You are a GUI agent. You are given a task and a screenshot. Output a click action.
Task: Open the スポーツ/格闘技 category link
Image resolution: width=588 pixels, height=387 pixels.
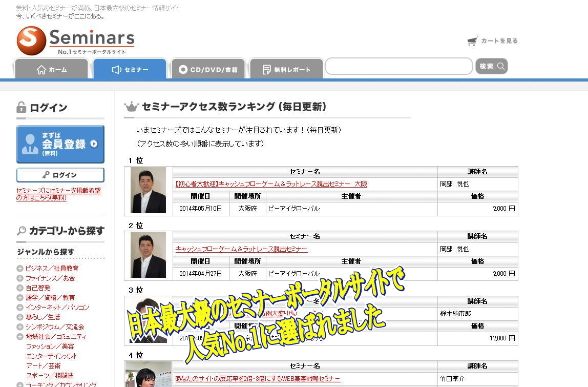pyautogui.click(x=50, y=376)
